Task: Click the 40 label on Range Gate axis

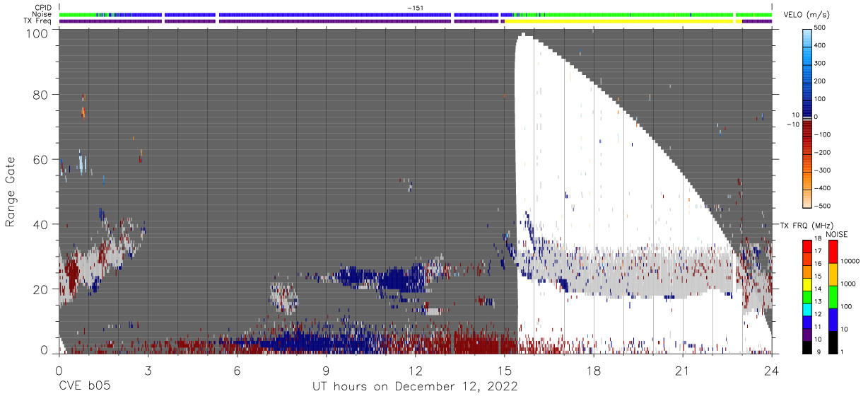Action: pos(41,224)
